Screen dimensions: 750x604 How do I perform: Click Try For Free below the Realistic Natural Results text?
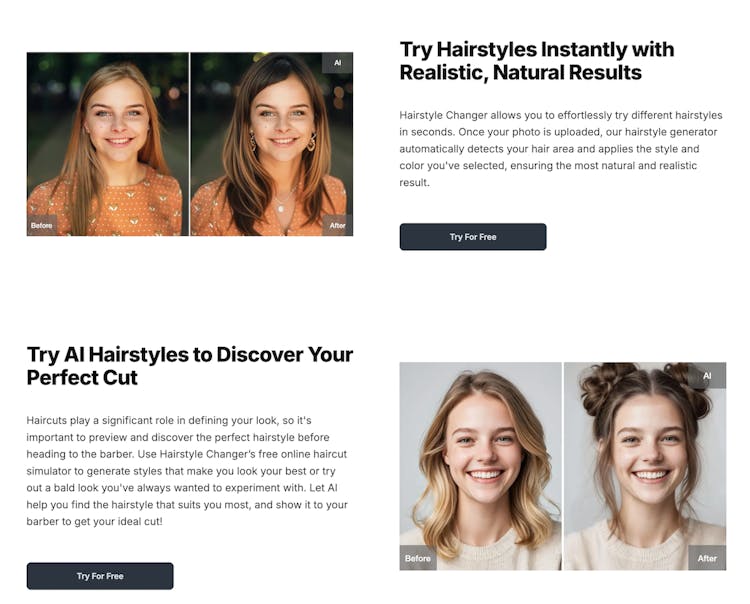pyautogui.click(x=473, y=237)
